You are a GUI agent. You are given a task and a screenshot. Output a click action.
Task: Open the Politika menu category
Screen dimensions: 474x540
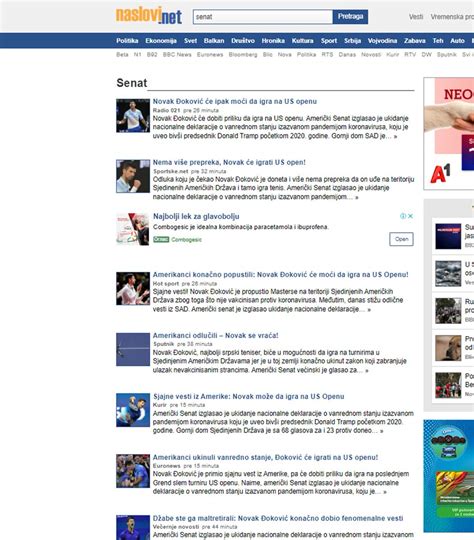coord(127,41)
